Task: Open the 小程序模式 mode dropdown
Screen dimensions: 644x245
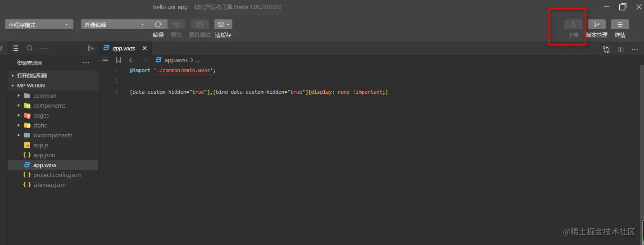Action: [x=39, y=25]
